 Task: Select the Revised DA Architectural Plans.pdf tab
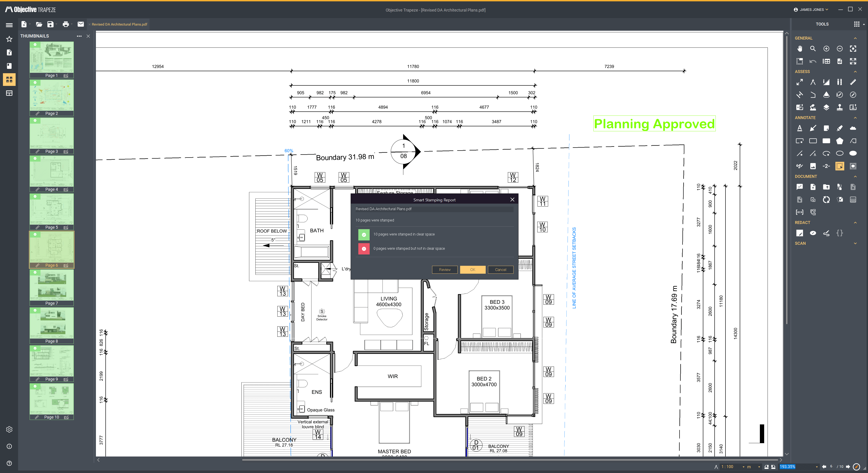(119, 24)
